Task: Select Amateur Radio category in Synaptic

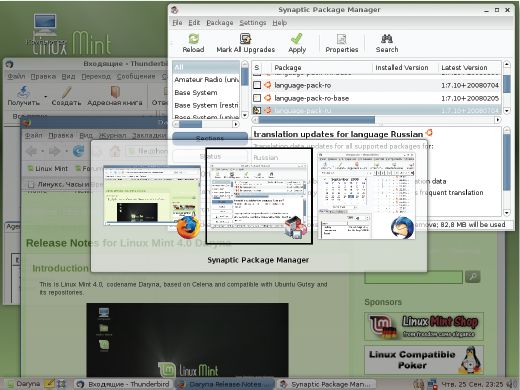Action: pyautogui.click(x=207, y=79)
